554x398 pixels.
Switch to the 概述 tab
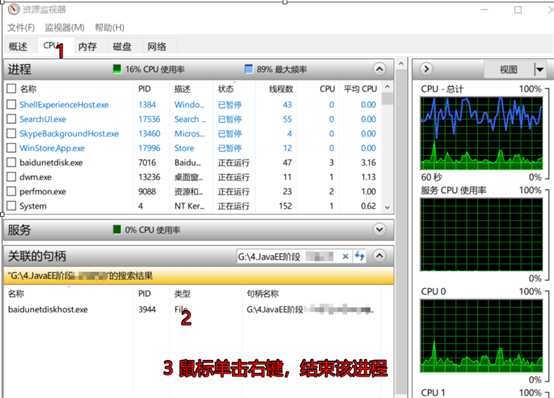pyautogui.click(x=18, y=46)
